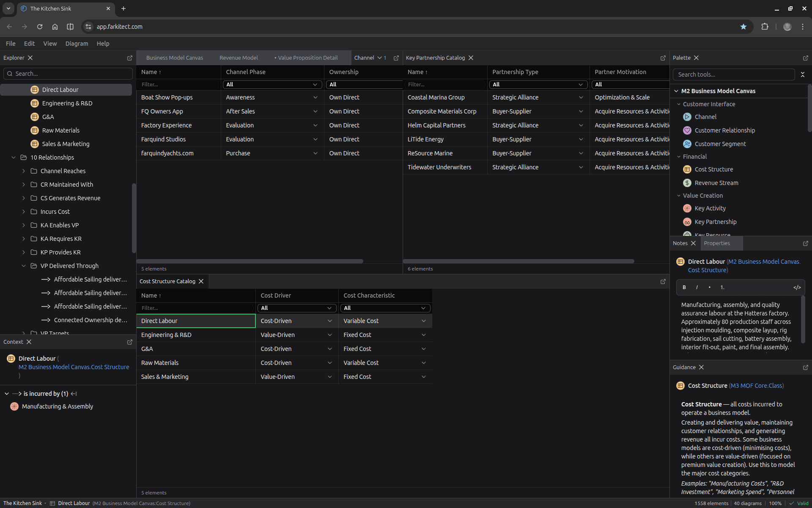Image resolution: width=812 pixels, height=508 pixels.
Task: Pop out the Cost Structure Catalog panel
Action: [x=663, y=282]
